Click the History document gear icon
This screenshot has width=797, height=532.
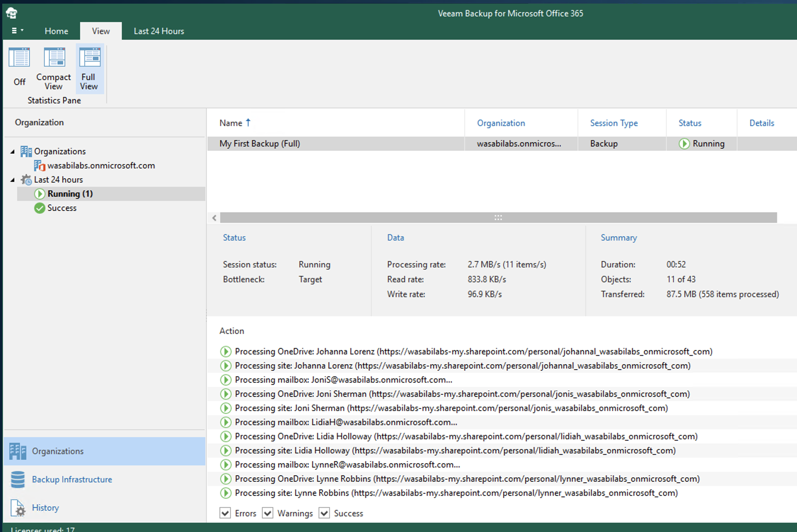click(x=18, y=508)
